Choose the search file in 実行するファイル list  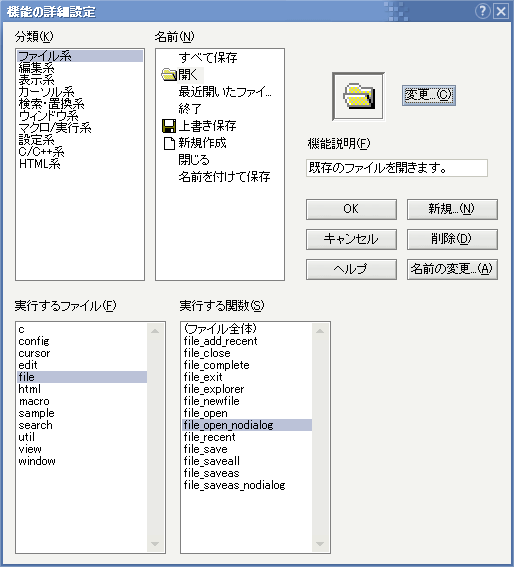[x=35, y=425]
